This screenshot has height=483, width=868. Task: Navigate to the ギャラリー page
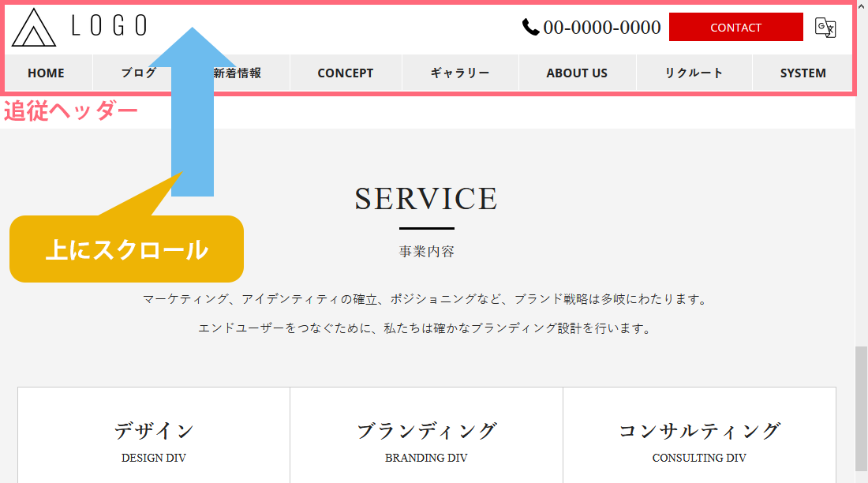click(460, 73)
